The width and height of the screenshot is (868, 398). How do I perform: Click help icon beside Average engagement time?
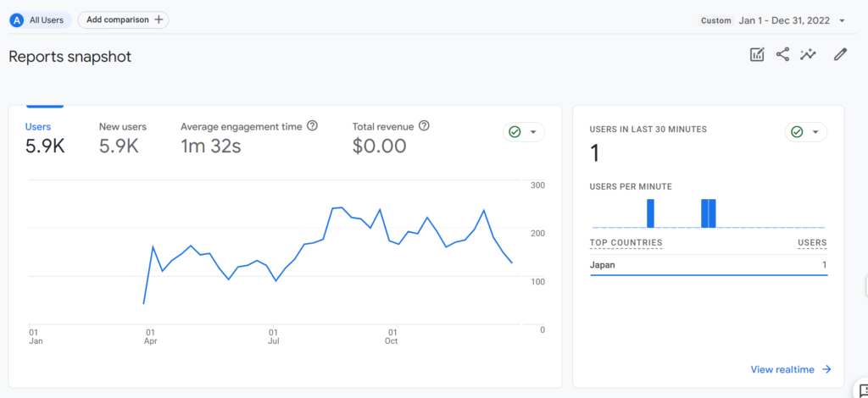[x=312, y=126]
